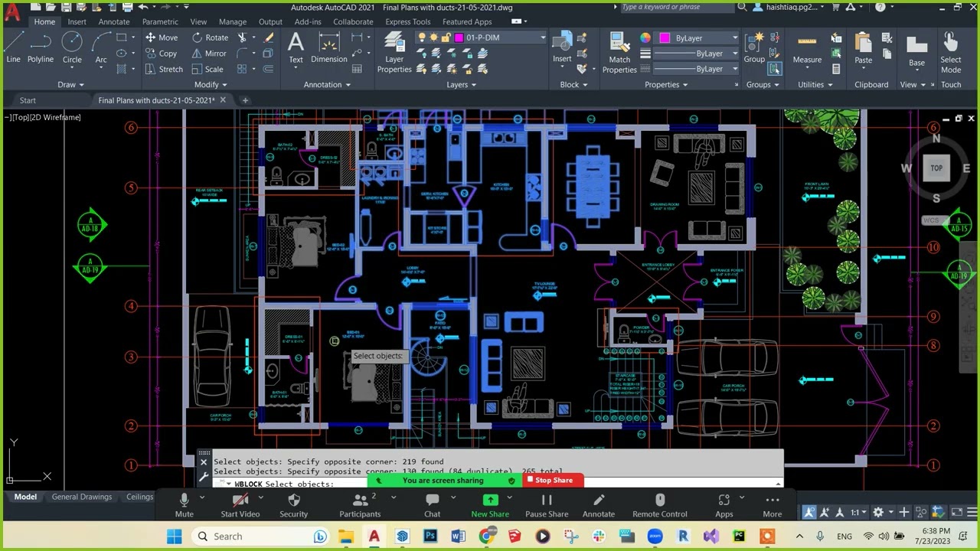Image resolution: width=980 pixels, height=551 pixels.
Task: Start the Dimension tool
Action: pos(329,47)
